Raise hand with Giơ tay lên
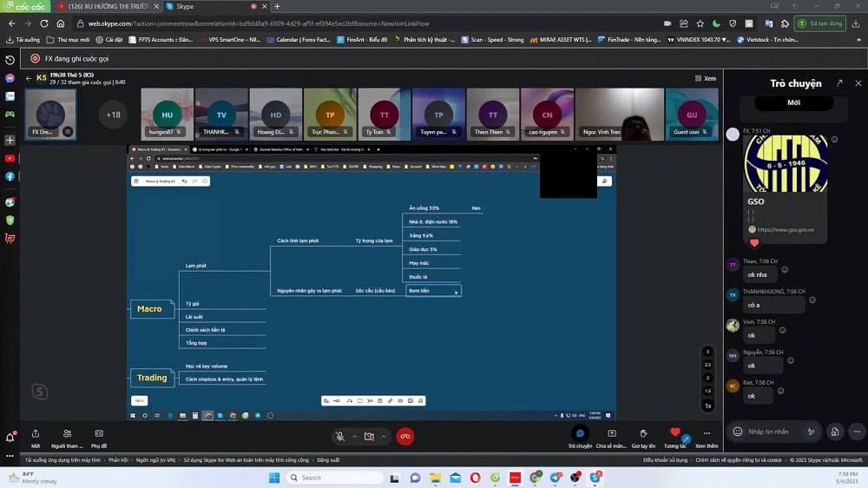868x488 pixels. click(x=643, y=437)
